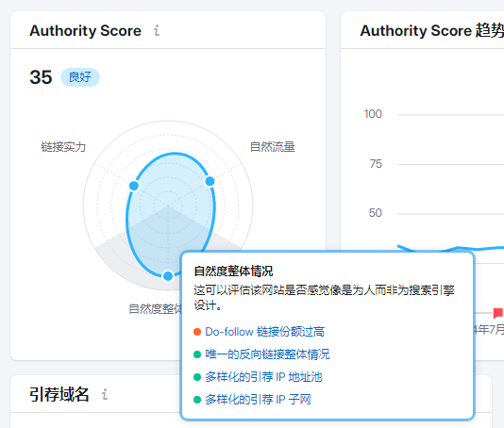Open the 多样化的引荐 IP 子网 link
This screenshot has height=428, width=504.
pyautogui.click(x=258, y=400)
